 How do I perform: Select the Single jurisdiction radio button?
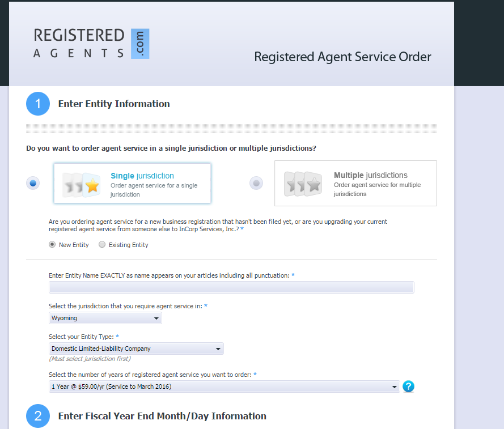[33, 183]
